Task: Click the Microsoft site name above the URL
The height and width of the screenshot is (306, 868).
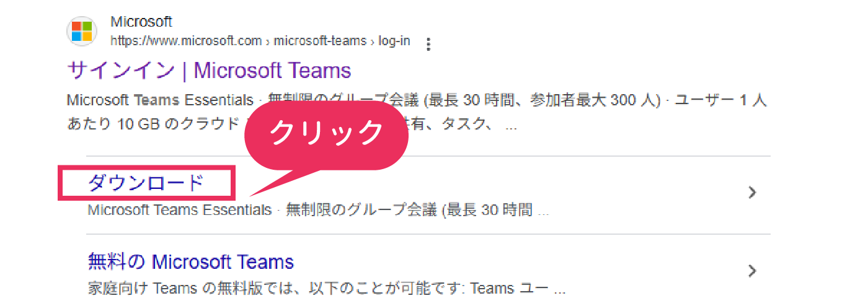Action: coord(141,22)
